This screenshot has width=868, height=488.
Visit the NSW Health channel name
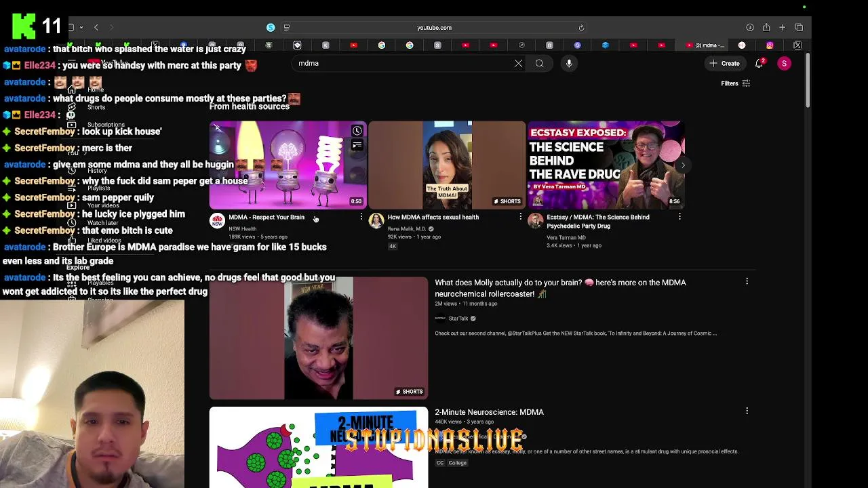coord(243,229)
